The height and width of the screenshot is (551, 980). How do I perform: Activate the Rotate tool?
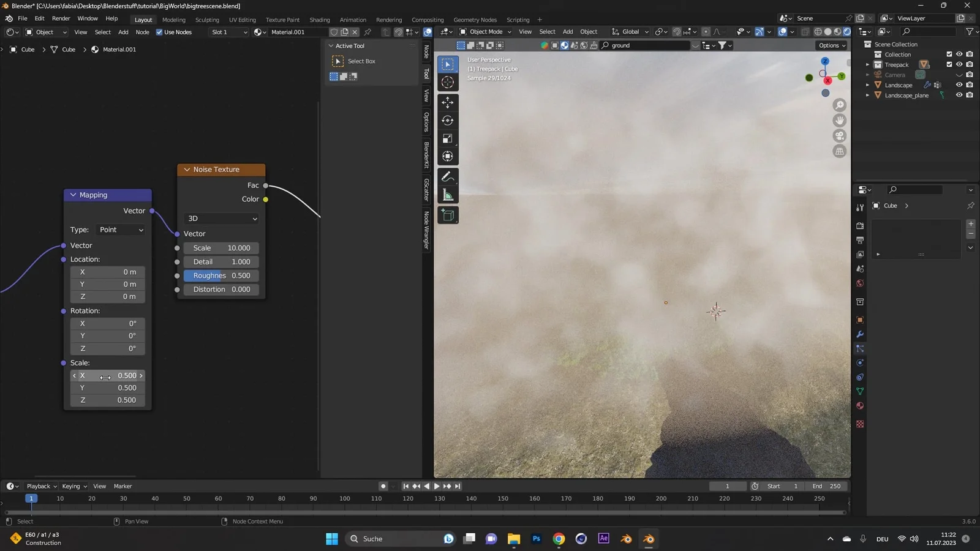tap(448, 121)
